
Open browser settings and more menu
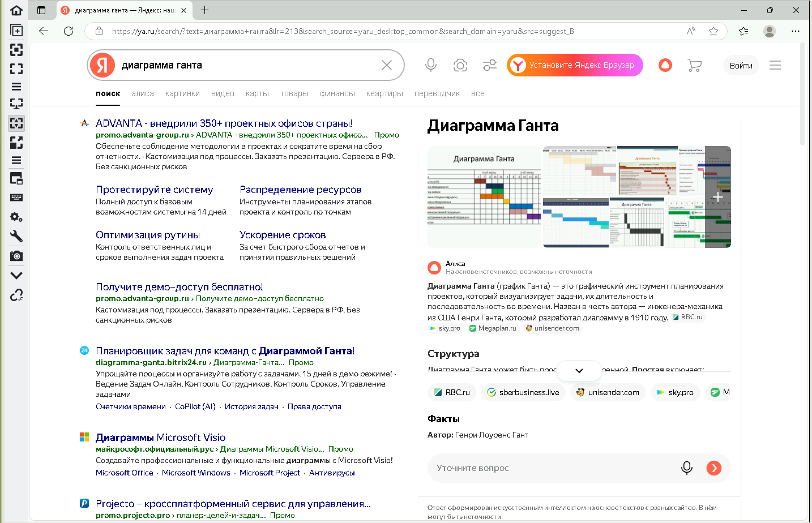(x=796, y=31)
